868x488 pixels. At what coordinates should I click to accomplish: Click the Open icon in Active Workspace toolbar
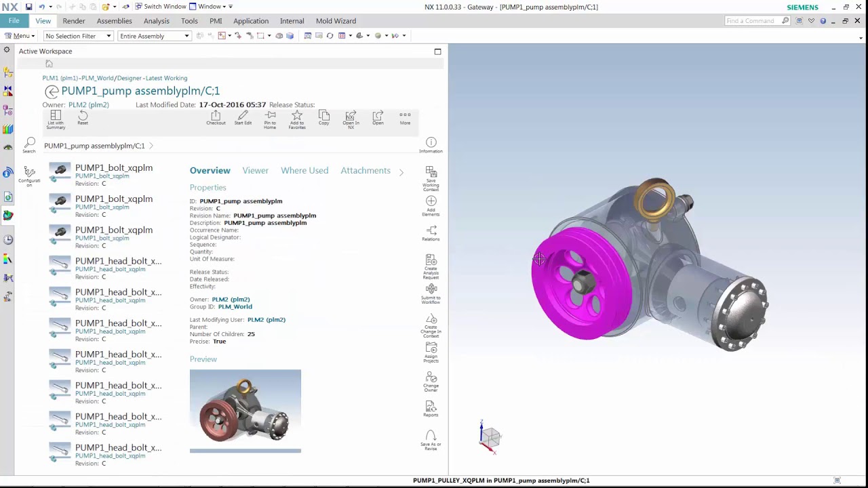pyautogui.click(x=378, y=118)
